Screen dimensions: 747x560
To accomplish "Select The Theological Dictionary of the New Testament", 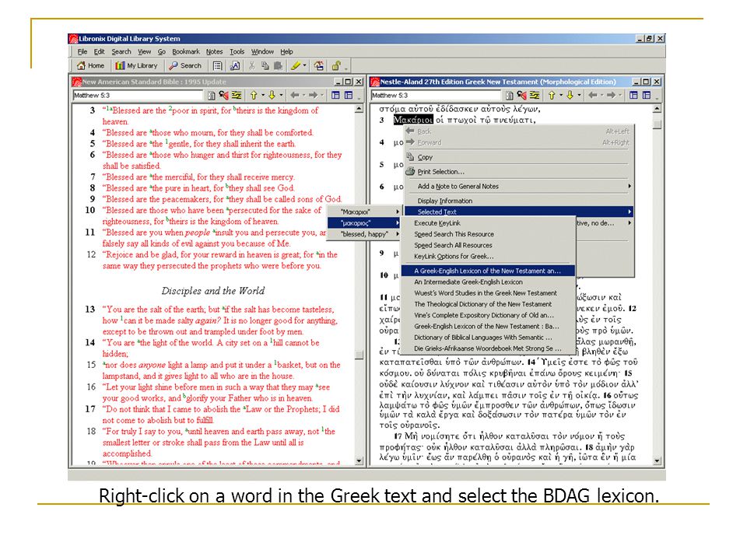I will coord(489,304).
